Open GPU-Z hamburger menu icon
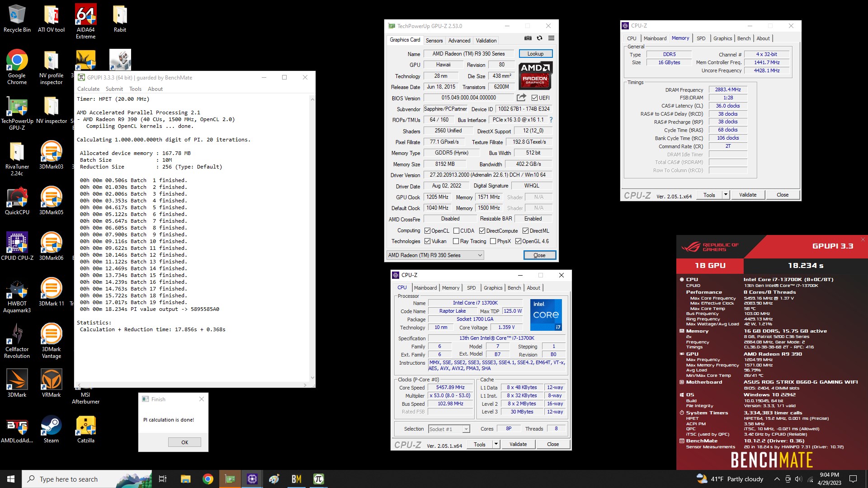This screenshot has height=488, width=868. pos(551,38)
